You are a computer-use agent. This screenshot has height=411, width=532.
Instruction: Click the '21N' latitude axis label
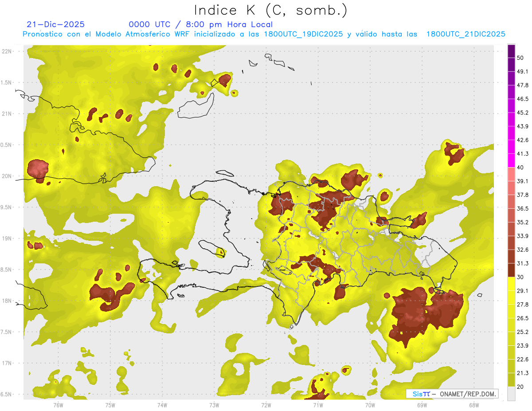[x=7, y=114]
